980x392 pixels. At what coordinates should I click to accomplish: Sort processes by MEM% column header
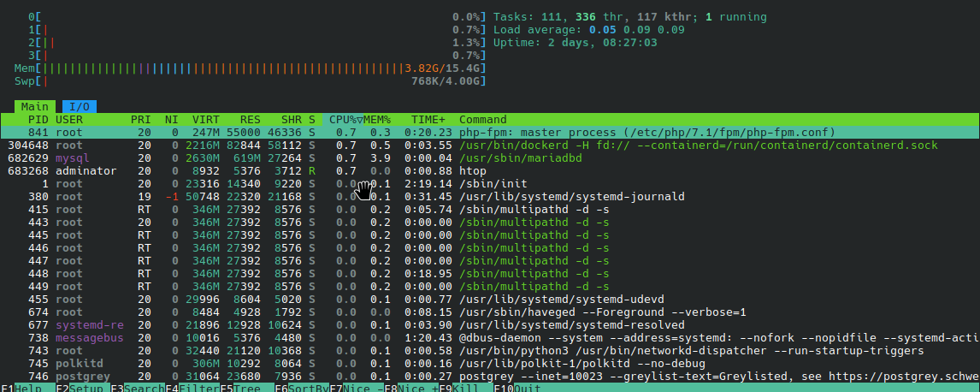[x=377, y=120]
